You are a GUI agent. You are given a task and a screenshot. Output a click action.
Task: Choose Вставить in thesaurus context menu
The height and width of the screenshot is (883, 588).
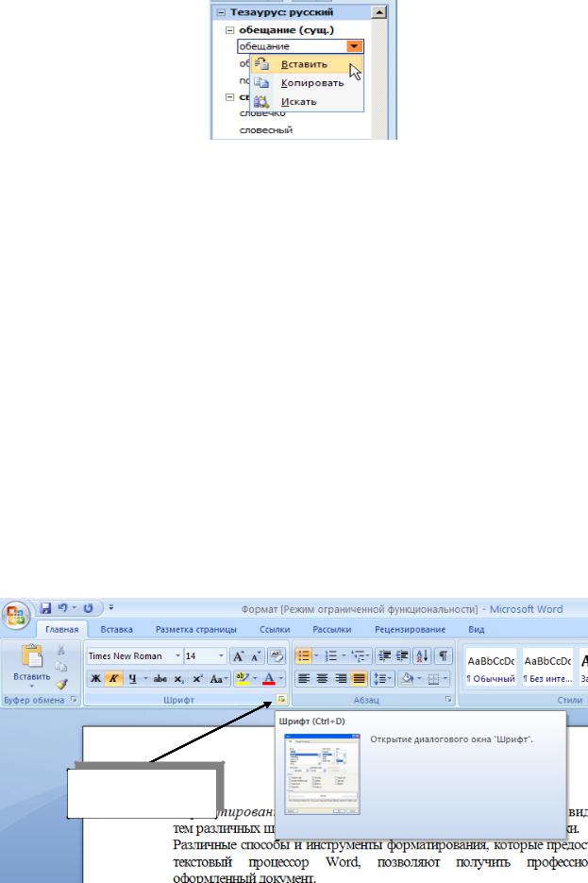click(308, 64)
